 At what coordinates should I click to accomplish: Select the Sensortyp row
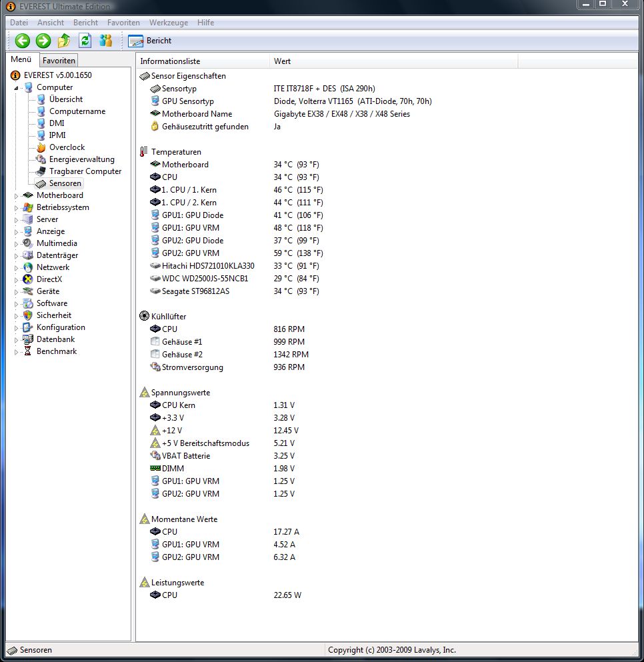262,89
